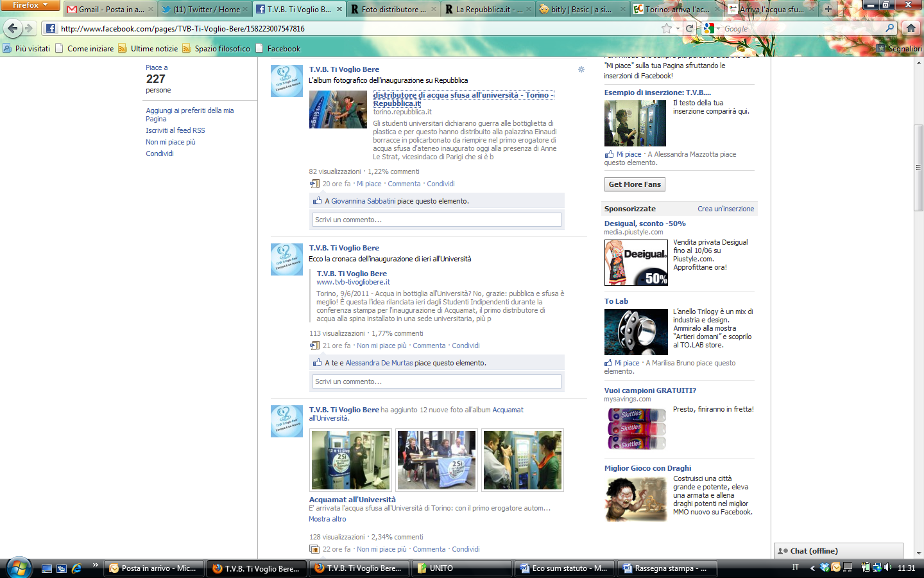Click the comment field under the first post
Viewport: 924px width, 578px height.
point(437,220)
